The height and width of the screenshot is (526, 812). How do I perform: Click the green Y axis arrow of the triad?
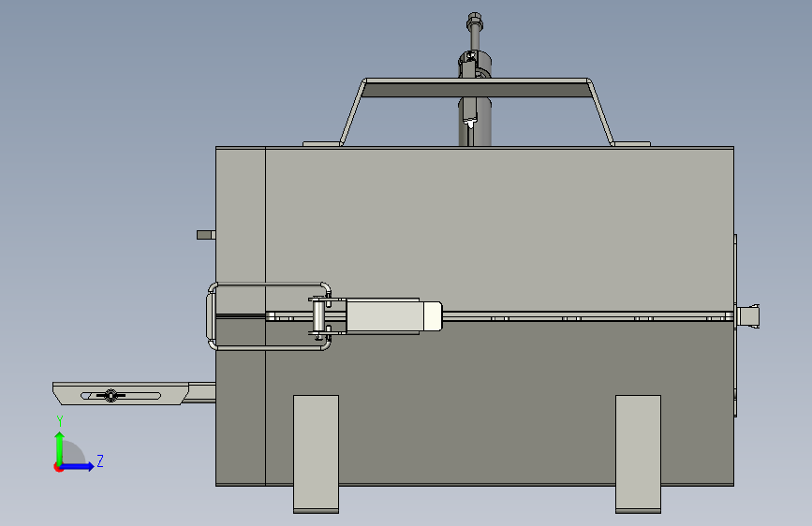click(x=60, y=446)
